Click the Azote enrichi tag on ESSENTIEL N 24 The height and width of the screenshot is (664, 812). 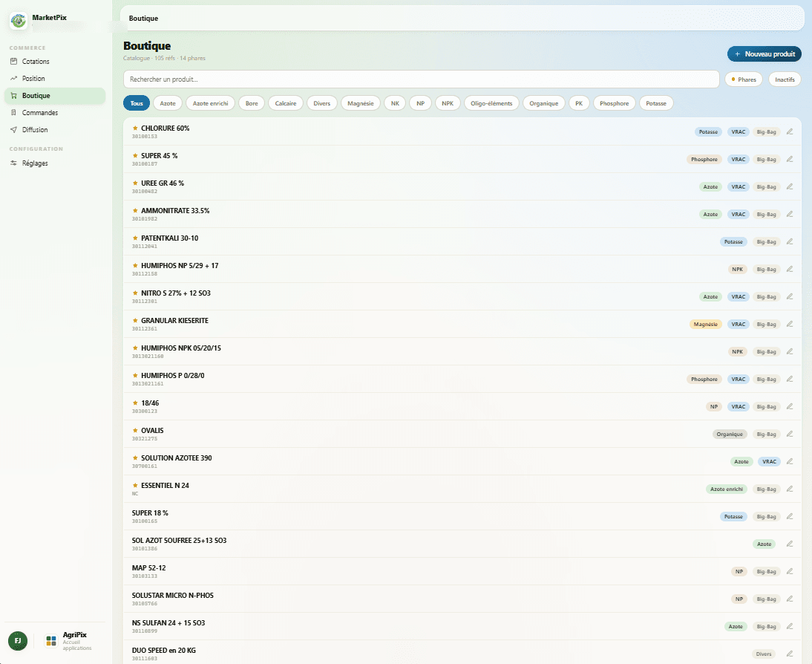tap(727, 489)
